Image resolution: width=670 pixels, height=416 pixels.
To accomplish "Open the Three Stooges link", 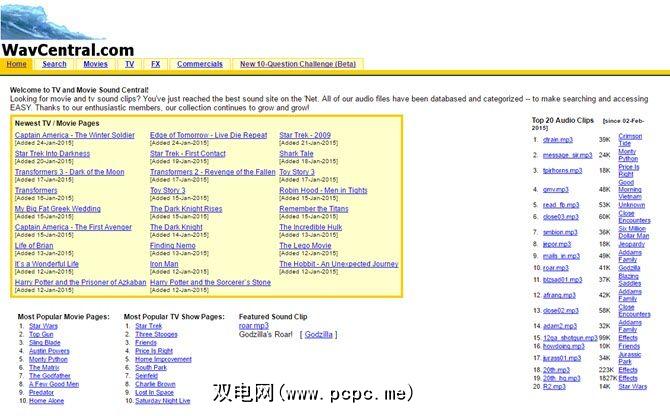I will (x=156, y=334).
